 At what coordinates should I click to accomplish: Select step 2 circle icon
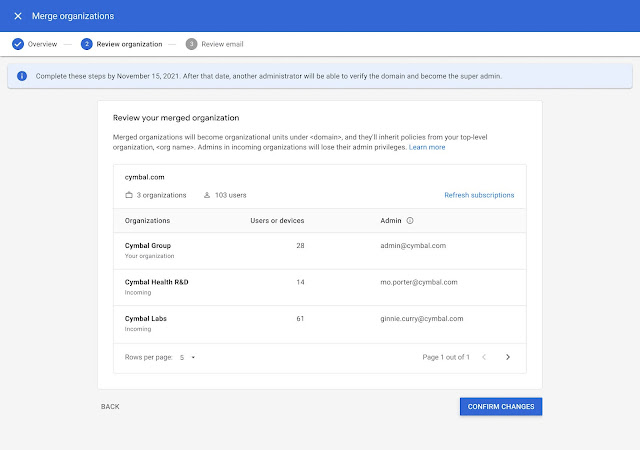[87, 44]
